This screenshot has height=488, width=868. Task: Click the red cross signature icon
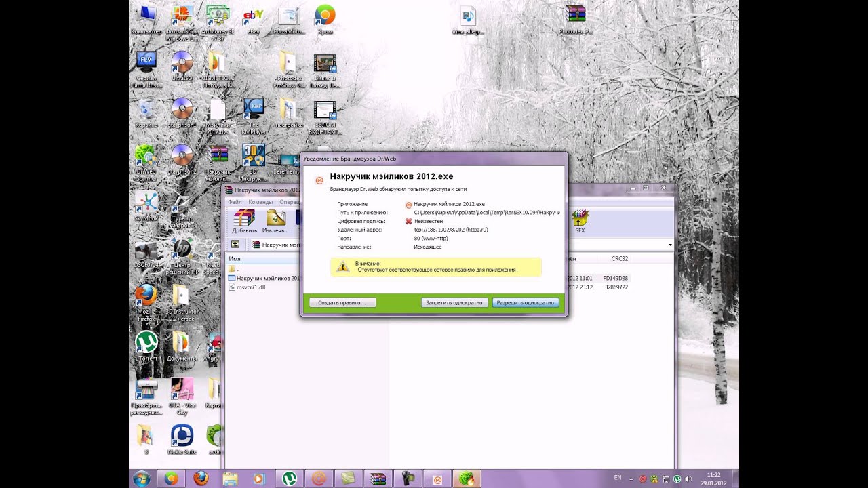[x=409, y=221]
